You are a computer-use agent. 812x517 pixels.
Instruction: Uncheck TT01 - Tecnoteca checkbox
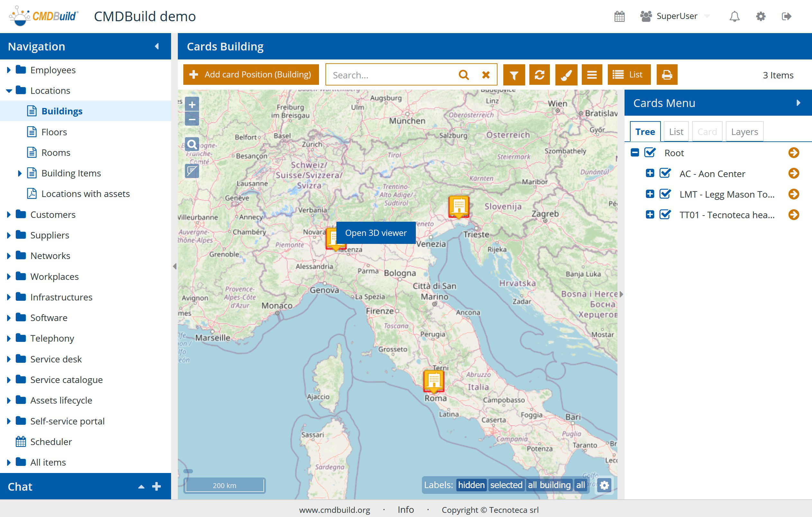click(x=665, y=215)
